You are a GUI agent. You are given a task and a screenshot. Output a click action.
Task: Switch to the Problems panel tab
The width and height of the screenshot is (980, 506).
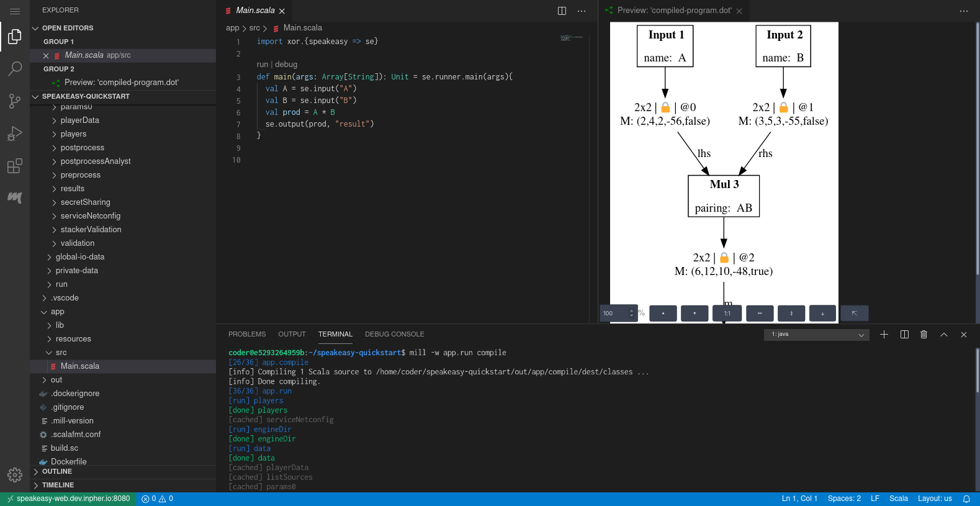(x=247, y=335)
